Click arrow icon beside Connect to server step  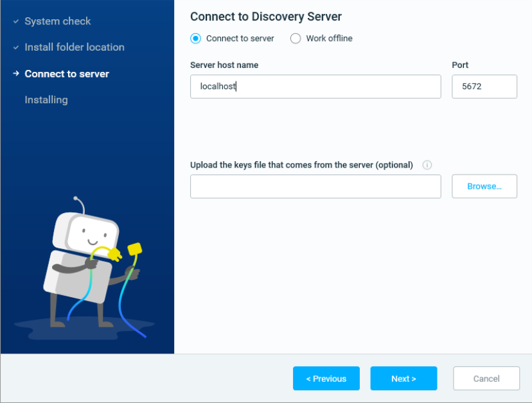click(x=16, y=73)
